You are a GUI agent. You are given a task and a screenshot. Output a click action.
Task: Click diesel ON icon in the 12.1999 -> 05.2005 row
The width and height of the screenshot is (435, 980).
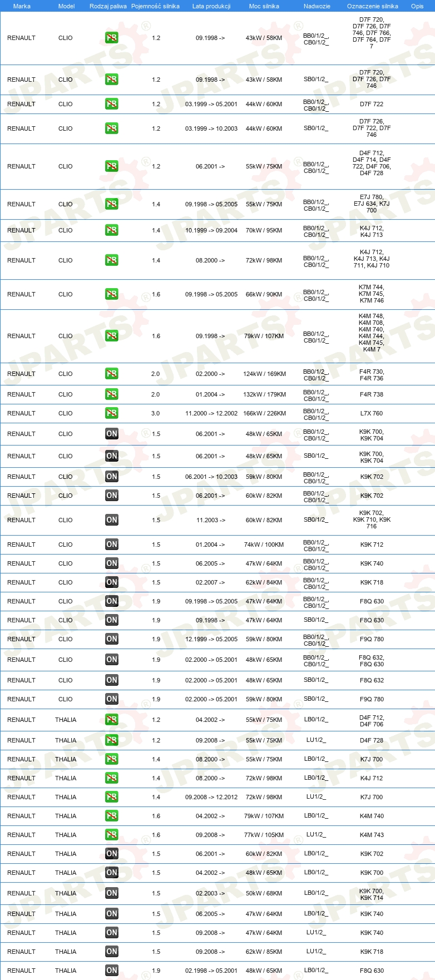point(112,639)
